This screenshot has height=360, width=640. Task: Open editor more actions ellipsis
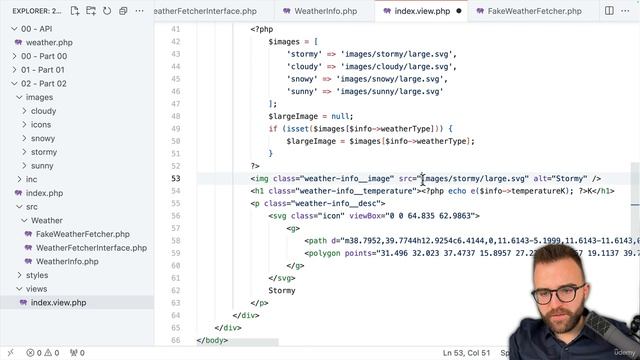(x=625, y=11)
